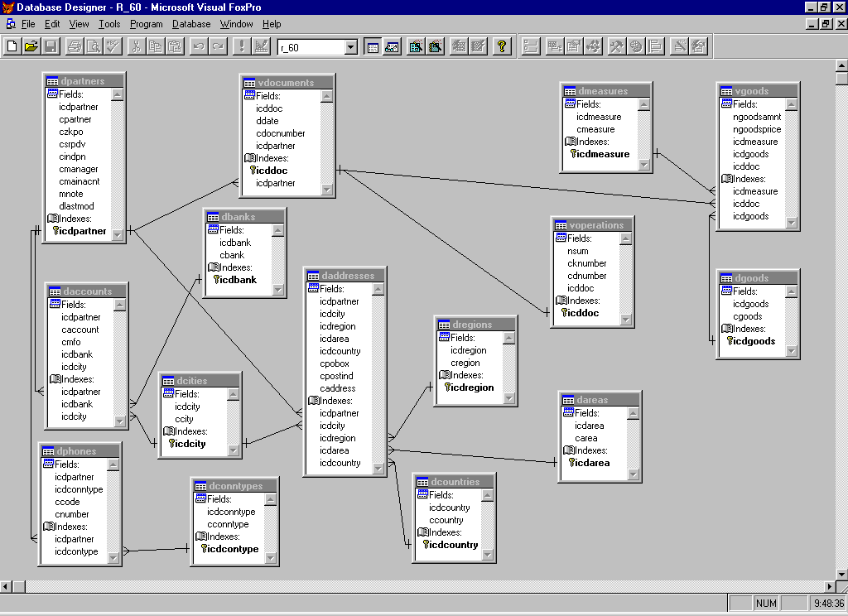Click the first Database Designer toolbar icon
This screenshot has height=616, width=848.
[x=531, y=46]
